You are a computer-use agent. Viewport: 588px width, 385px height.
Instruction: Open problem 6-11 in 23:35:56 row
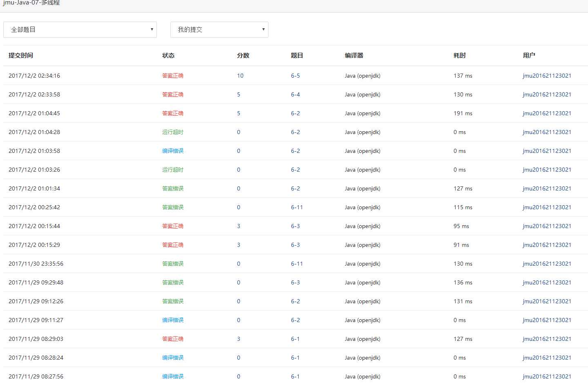[x=297, y=264]
